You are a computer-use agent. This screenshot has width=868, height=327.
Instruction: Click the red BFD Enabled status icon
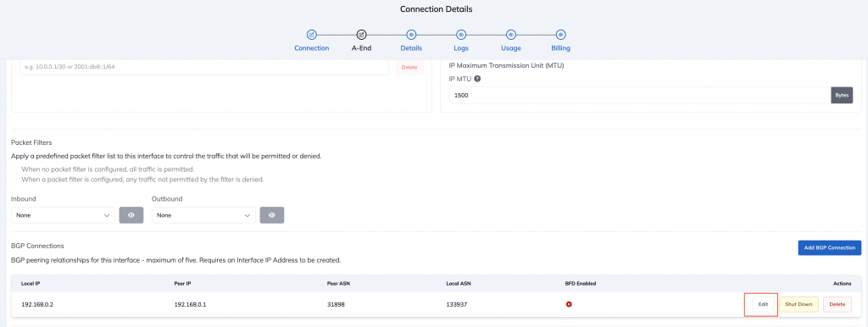569,304
